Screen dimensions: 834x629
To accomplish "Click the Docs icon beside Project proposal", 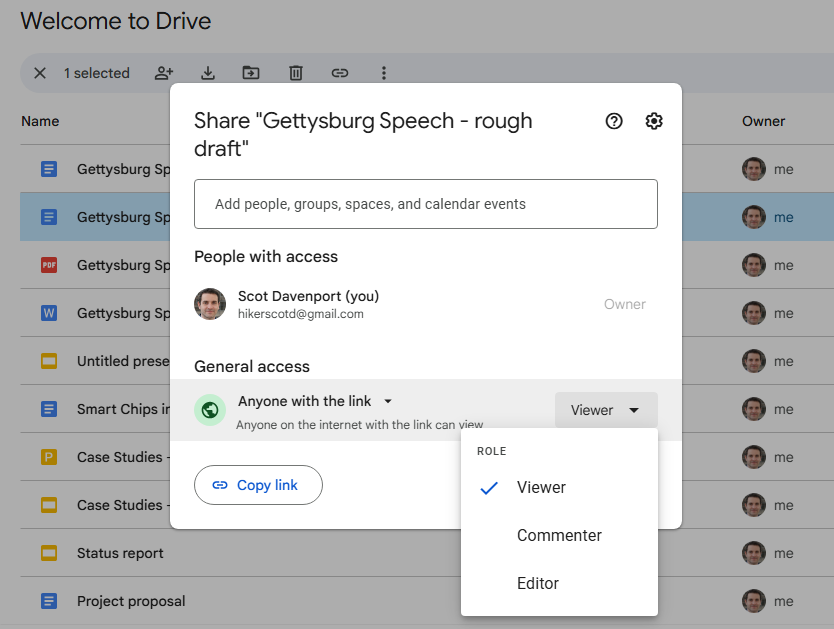I will 49,601.
